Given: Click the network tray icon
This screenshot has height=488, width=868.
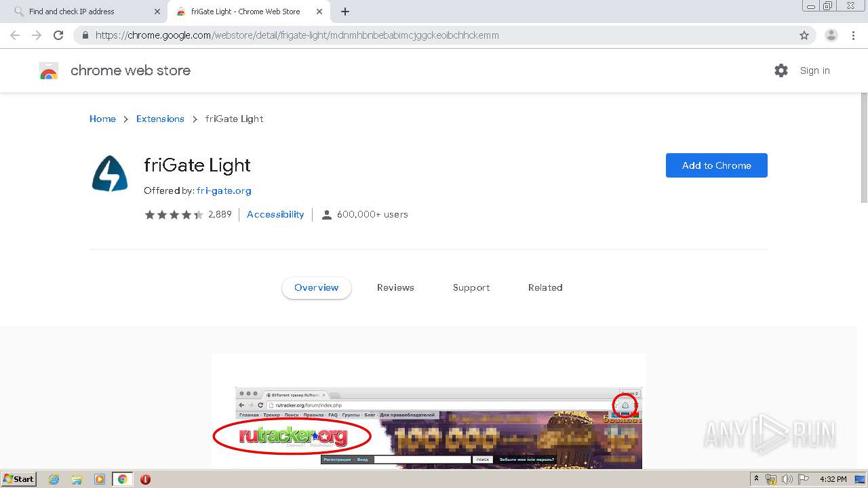Looking at the screenshot, I should pos(771,479).
